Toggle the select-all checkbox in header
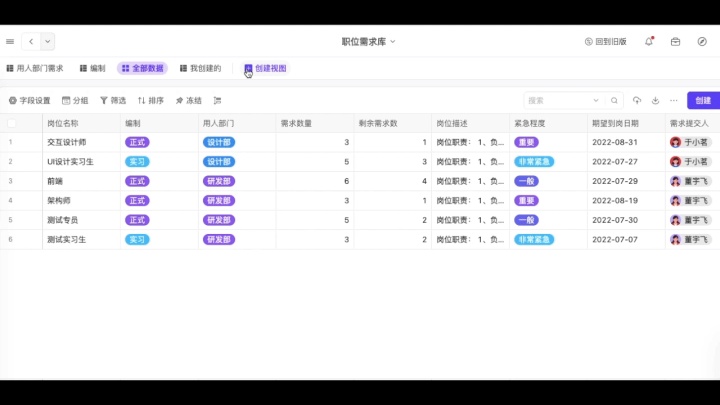Viewport: 720px width, 405px height. pyautogui.click(x=12, y=123)
